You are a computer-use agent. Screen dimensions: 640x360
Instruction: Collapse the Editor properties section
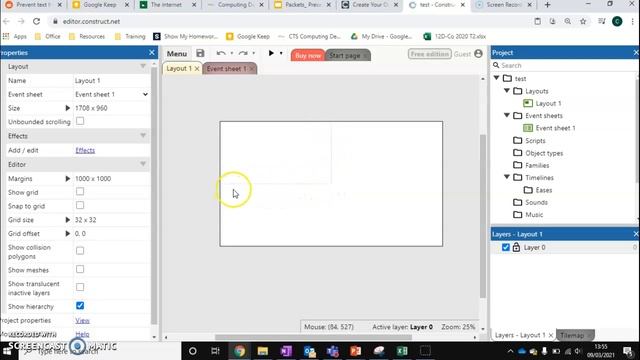pos(143,164)
